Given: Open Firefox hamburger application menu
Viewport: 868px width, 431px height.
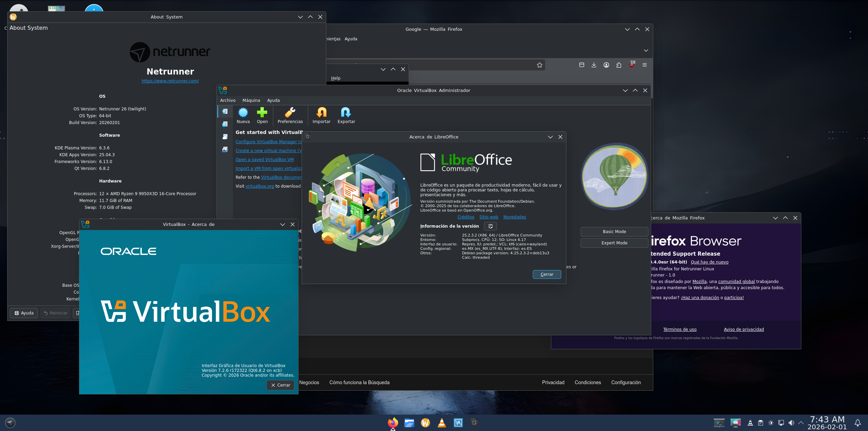Looking at the screenshot, I should [x=644, y=65].
